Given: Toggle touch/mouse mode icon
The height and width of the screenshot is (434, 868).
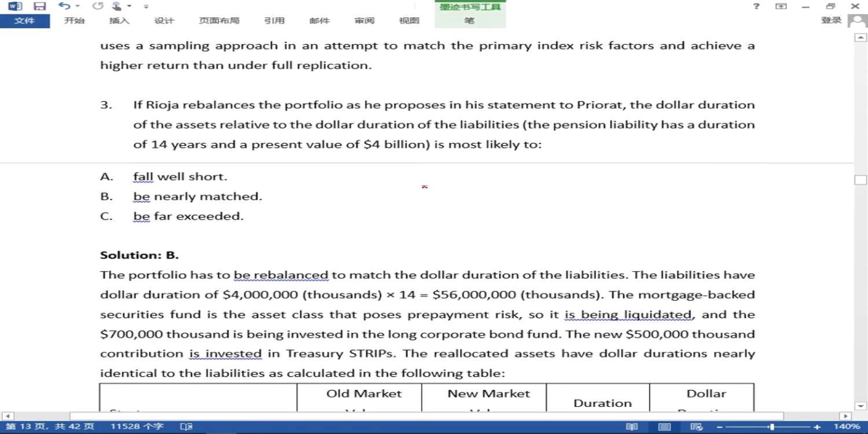Looking at the screenshot, I should point(117,6).
